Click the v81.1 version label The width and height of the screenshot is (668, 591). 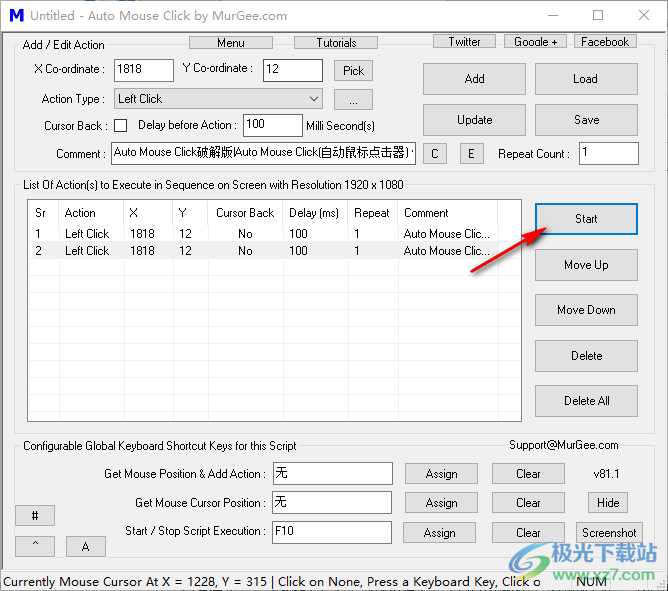606,474
